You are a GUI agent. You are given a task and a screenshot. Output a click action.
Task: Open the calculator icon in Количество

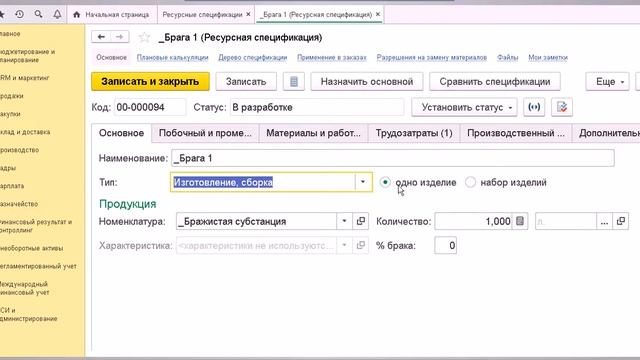tap(520, 221)
